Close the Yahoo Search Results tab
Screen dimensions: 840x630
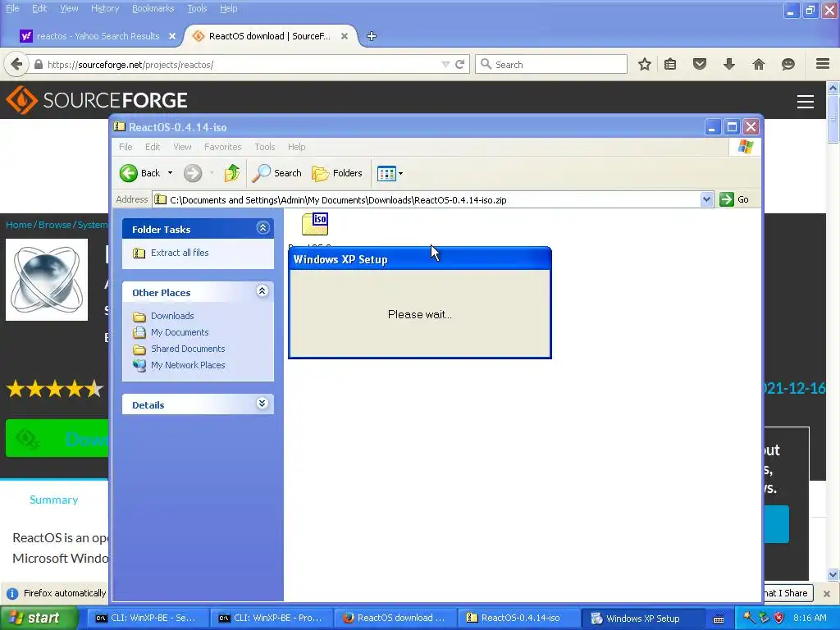pyautogui.click(x=172, y=36)
